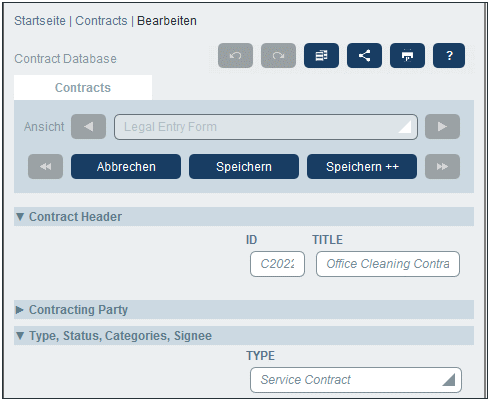Click the Speichern ++ button
The image size is (490, 401).
click(362, 166)
